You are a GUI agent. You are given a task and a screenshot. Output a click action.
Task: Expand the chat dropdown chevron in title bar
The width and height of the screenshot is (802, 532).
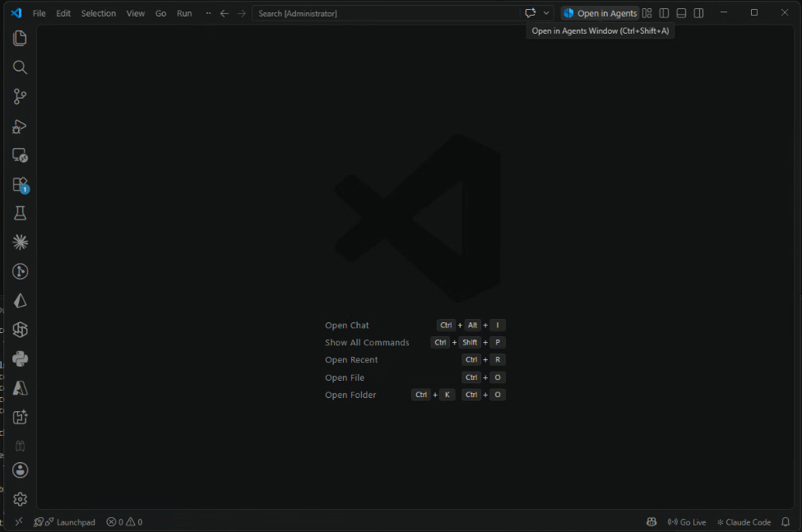(x=546, y=13)
